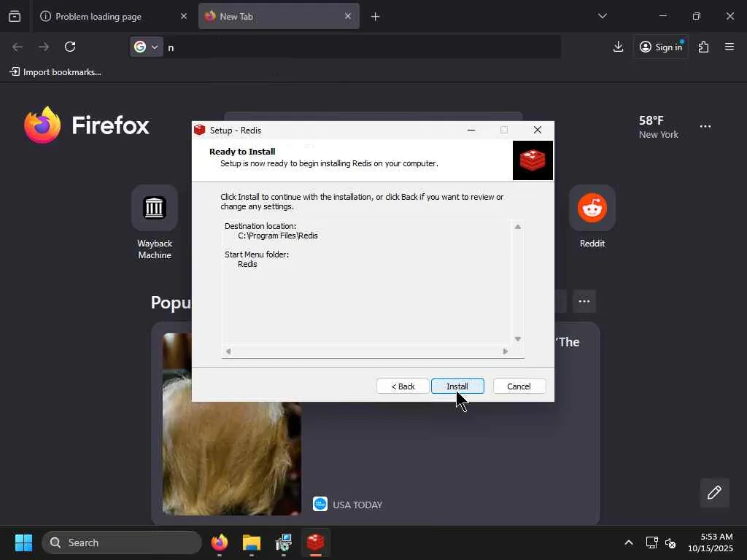The width and height of the screenshot is (747, 560).
Task: Open File Explorer from taskbar
Action: [252, 542]
